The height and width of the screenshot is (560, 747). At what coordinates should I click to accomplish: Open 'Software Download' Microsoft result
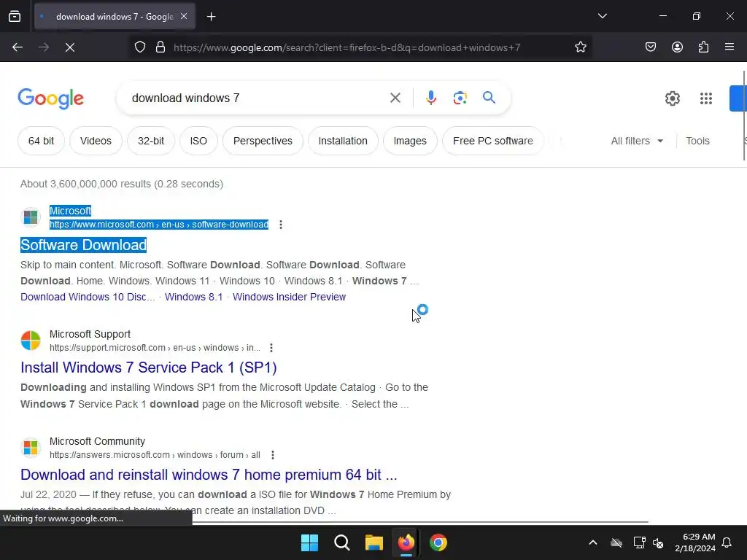[x=83, y=245]
